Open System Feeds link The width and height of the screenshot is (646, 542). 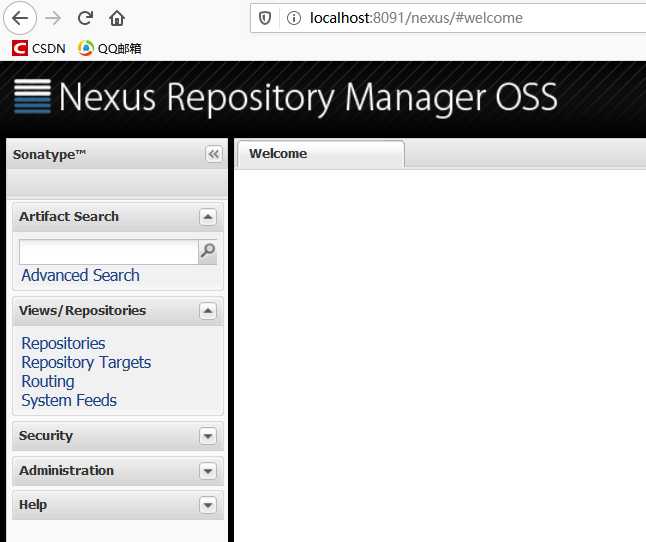click(69, 400)
